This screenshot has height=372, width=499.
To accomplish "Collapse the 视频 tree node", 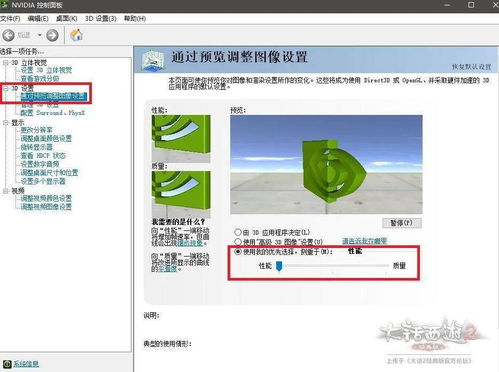I will point(6,191).
